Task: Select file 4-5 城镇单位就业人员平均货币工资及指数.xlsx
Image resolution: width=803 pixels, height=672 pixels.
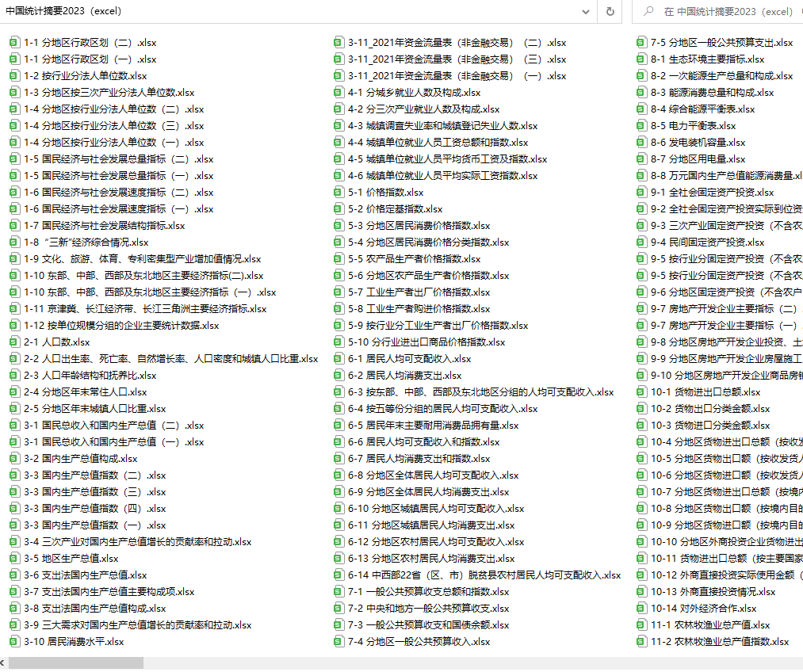Action: click(x=441, y=159)
